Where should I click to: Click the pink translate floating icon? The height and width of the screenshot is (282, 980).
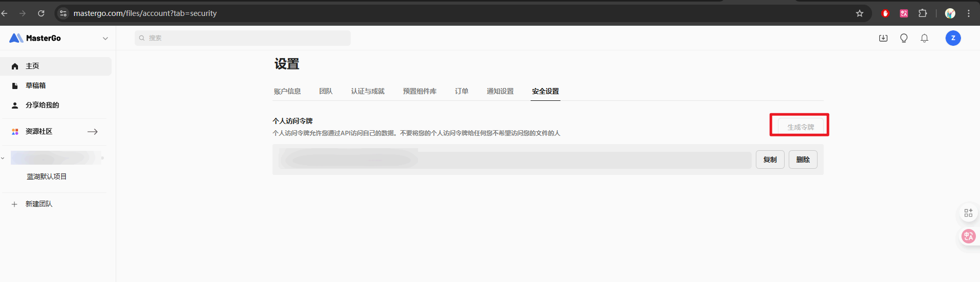point(969,236)
